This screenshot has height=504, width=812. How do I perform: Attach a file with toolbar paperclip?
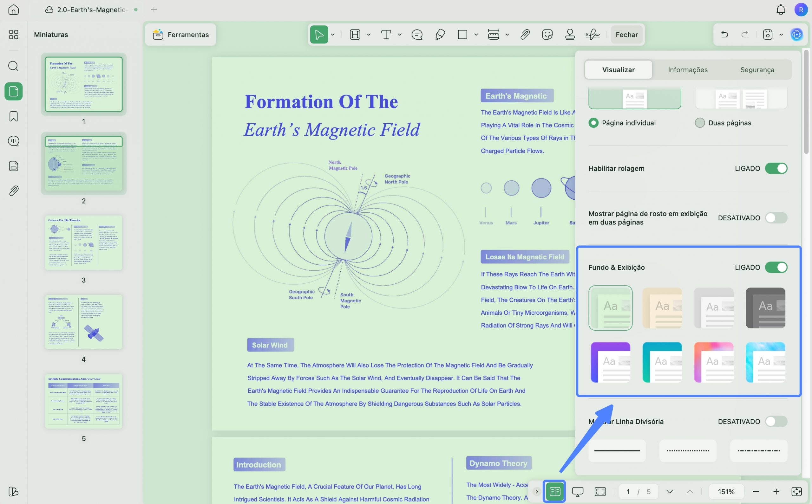pos(525,34)
